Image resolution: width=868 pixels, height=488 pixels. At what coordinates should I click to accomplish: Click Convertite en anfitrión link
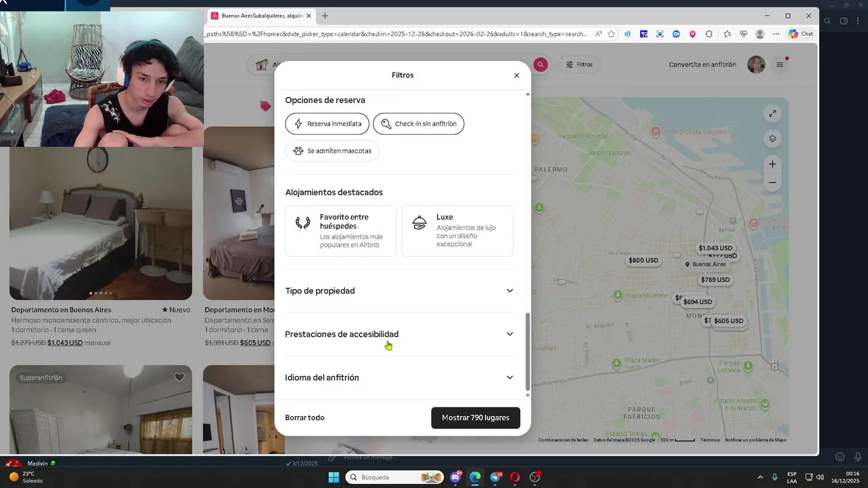point(703,64)
